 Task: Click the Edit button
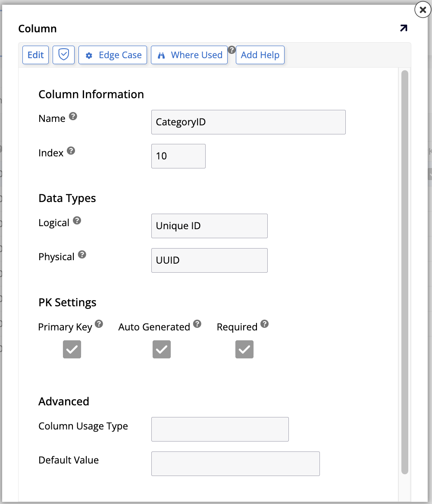tap(35, 55)
